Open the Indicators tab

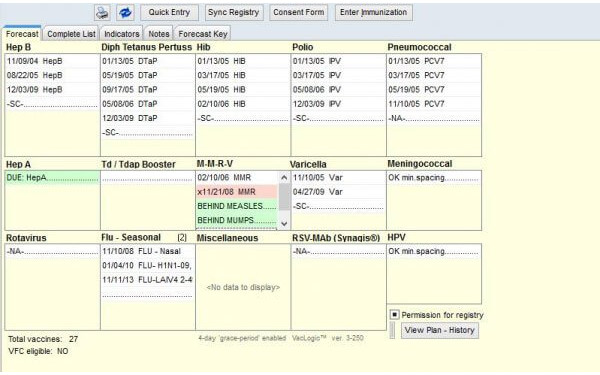click(122, 34)
